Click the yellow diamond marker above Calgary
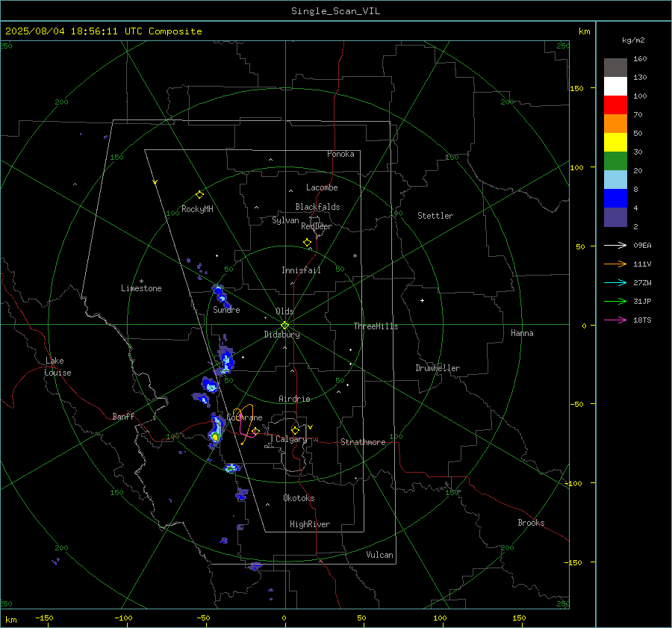 pyautogui.click(x=295, y=430)
